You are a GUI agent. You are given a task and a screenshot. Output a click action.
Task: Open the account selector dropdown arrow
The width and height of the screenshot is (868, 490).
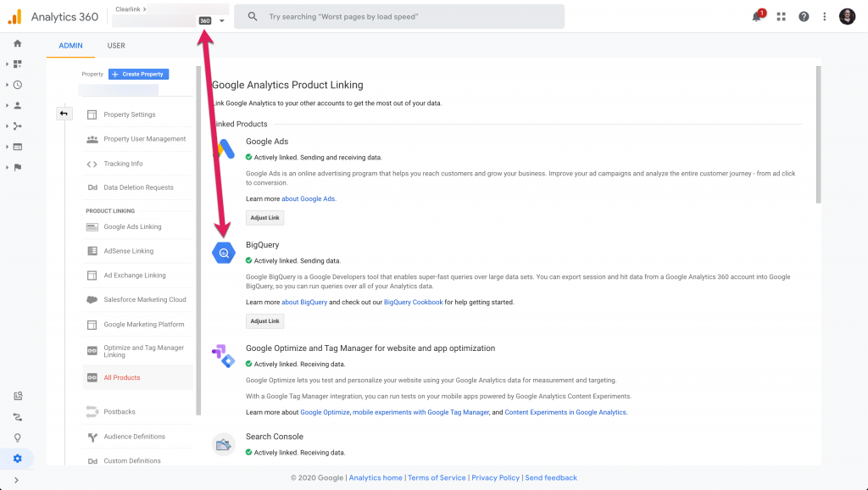click(x=221, y=21)
